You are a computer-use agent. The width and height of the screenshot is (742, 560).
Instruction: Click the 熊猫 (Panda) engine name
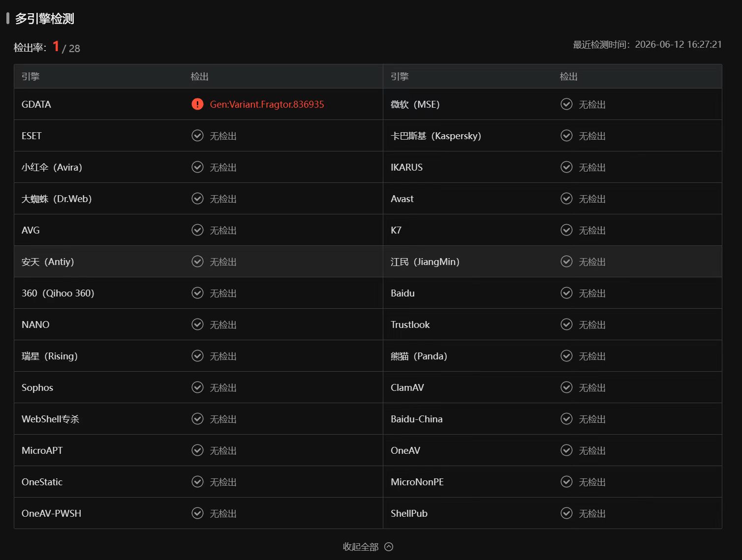419,356
